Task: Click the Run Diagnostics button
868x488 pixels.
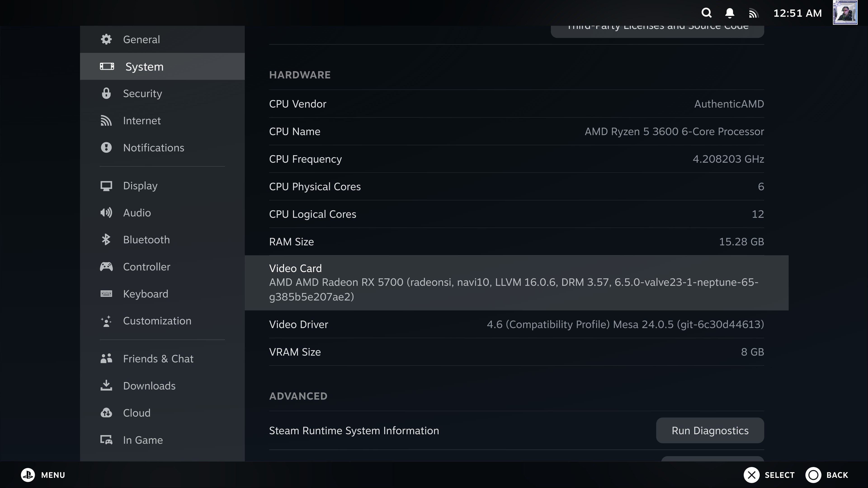Action: pos(710,430)
